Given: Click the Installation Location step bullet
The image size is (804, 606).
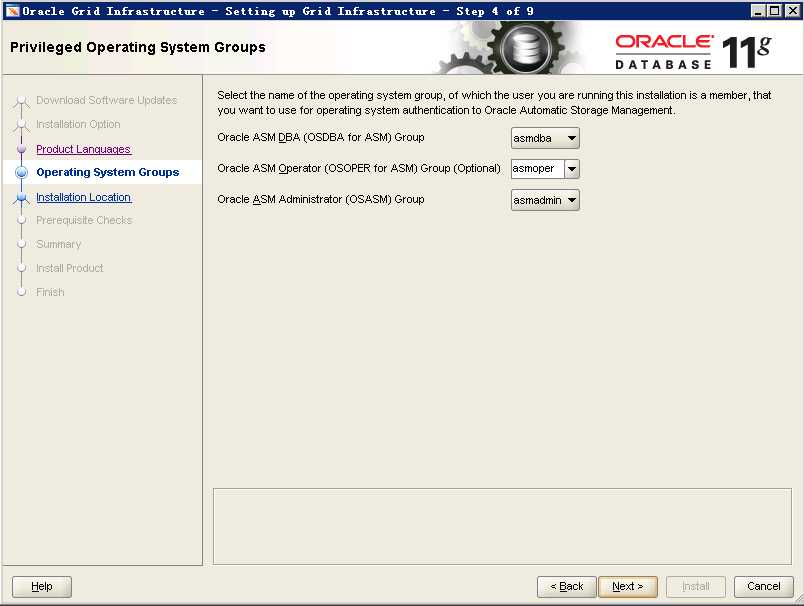Looking at the screenshot, I should (x=22, y=197).
